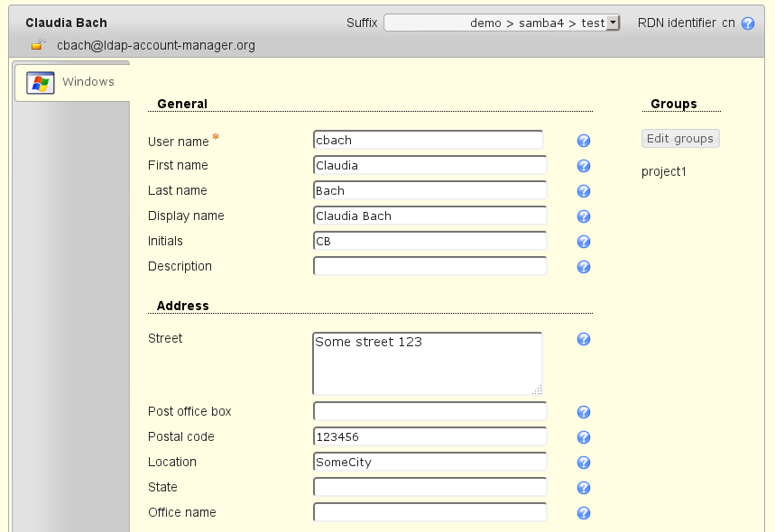
Task: Click into the Description text field
Action: click(429, 266)
